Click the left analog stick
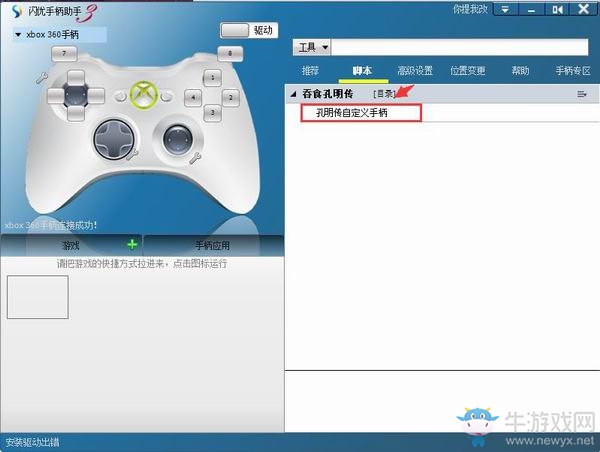Viewport: 600px width, 452px height. (114, 140)
